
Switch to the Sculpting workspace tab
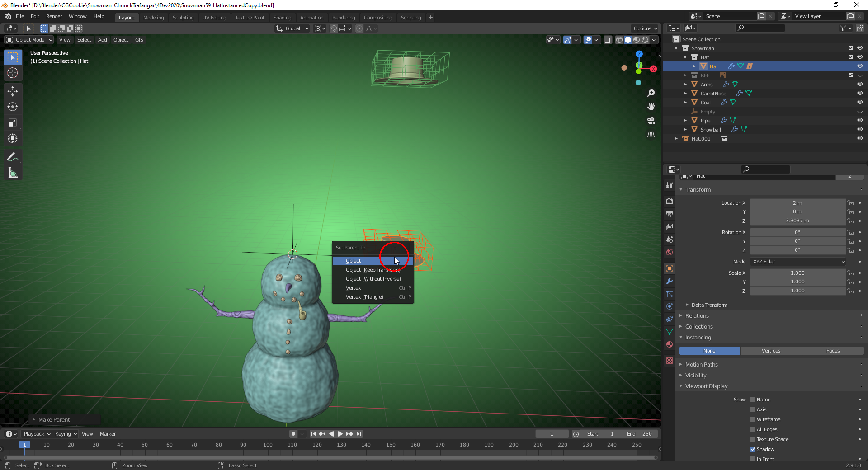pyautogui.click(x=183, y=18)
